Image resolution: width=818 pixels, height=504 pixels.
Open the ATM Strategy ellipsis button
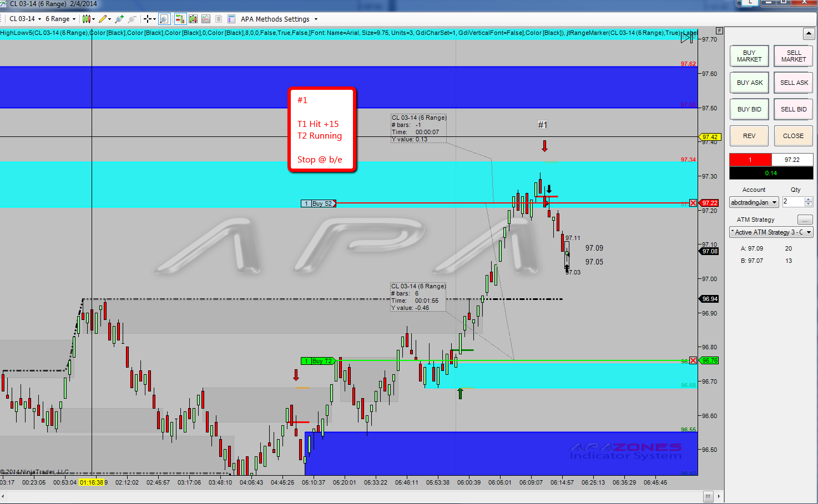pos(805,220)
